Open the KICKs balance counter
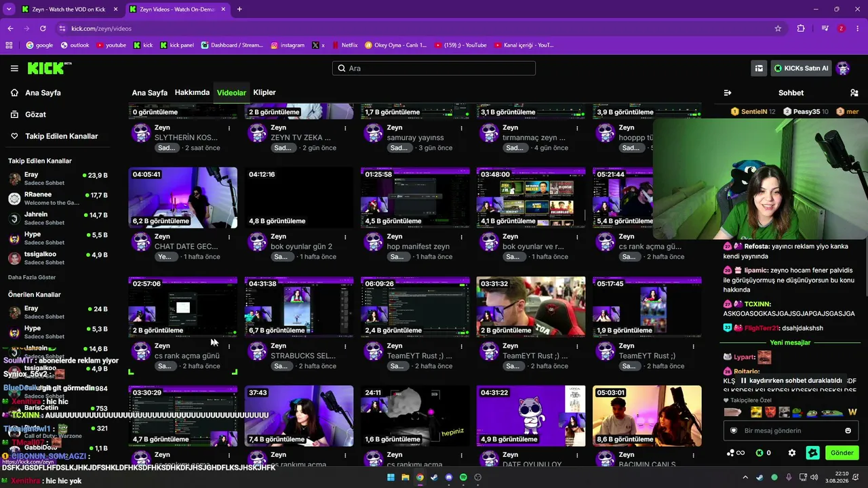Image resolution: width=868 pixels, height=488 pixels. click(x=764, y=453)
